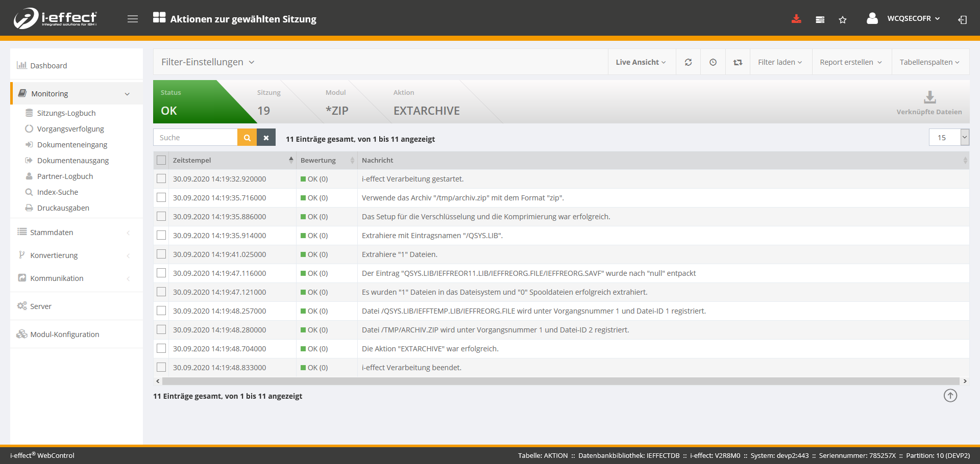
Task: Open Sitzungs-Logbuch in the sidebar
Action: [66, 113]
